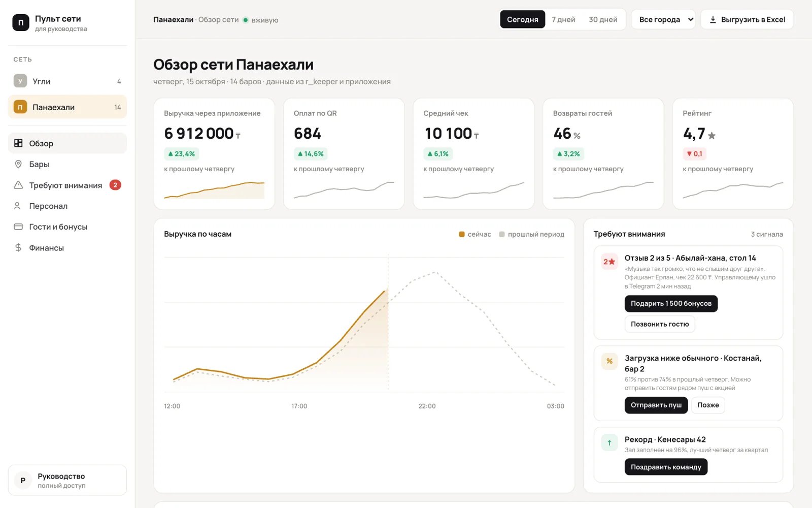Click Выгрузить в Excel button
The width and height of the screenshot is (812, 508).
click(747, 19)
